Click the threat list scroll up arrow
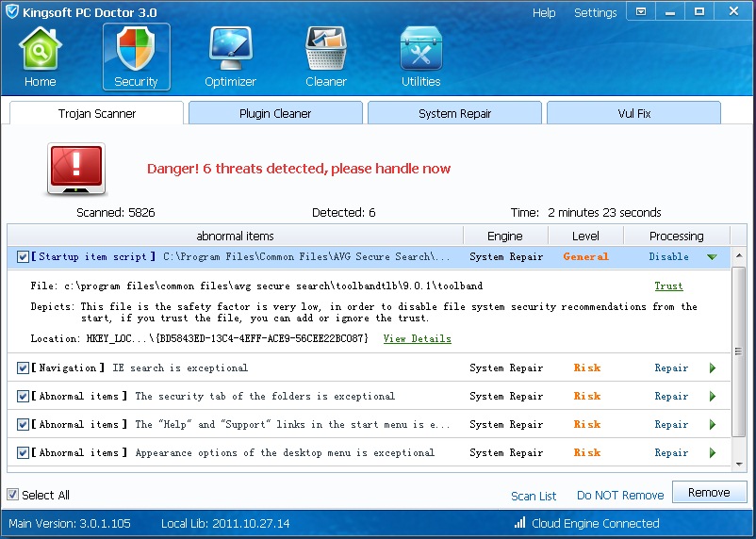Screen dimensions: 756x539 pos(739,255)
